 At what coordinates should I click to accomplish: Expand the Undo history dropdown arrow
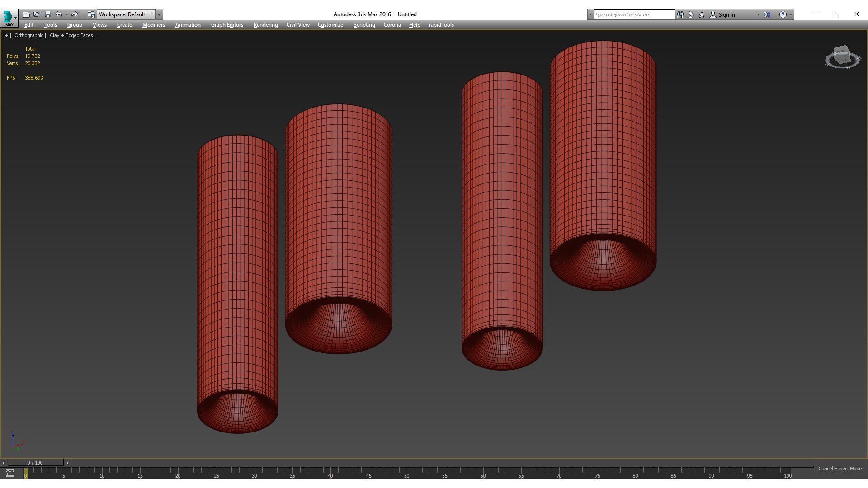(66, 14)
